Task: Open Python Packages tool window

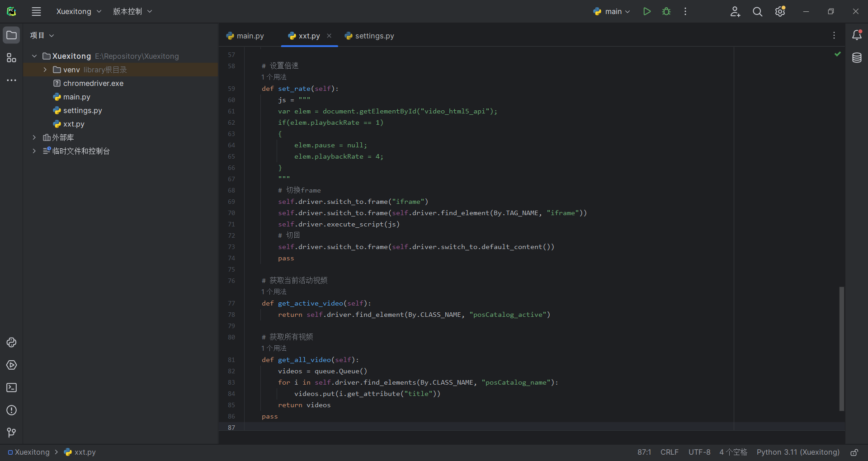Action: coord(11,343)
